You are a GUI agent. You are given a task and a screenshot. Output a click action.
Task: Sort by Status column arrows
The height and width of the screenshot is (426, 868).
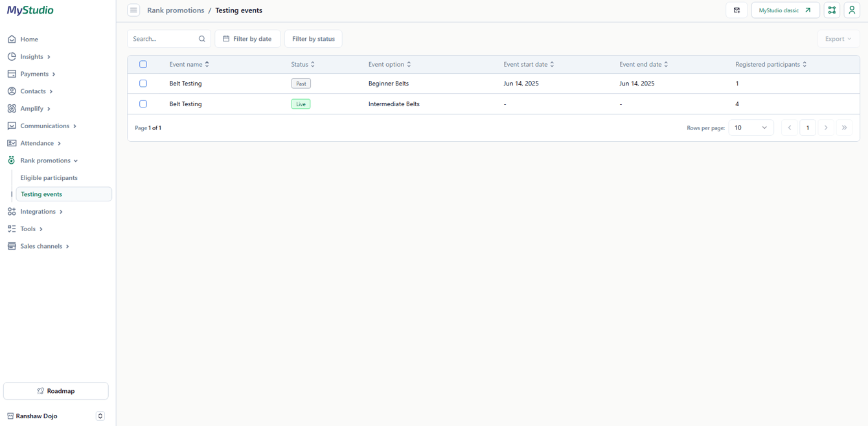(313, 65)
